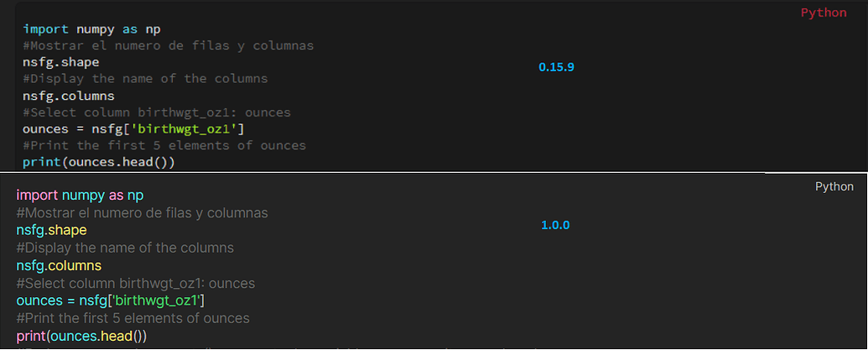
Task: Click print(ounces.head()) in the upper code block
Action: (x=99, y=162)
